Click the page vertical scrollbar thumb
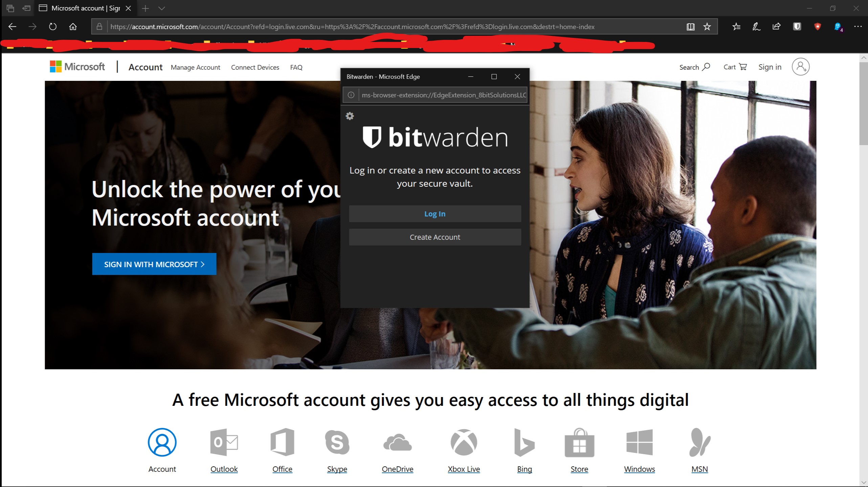This screenshot has width=868, height=487. (864, 103)
